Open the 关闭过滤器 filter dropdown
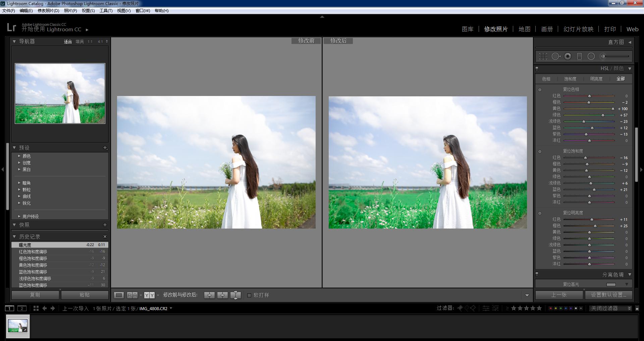Viewport: 644px width, 341px height. pos(610,308)
